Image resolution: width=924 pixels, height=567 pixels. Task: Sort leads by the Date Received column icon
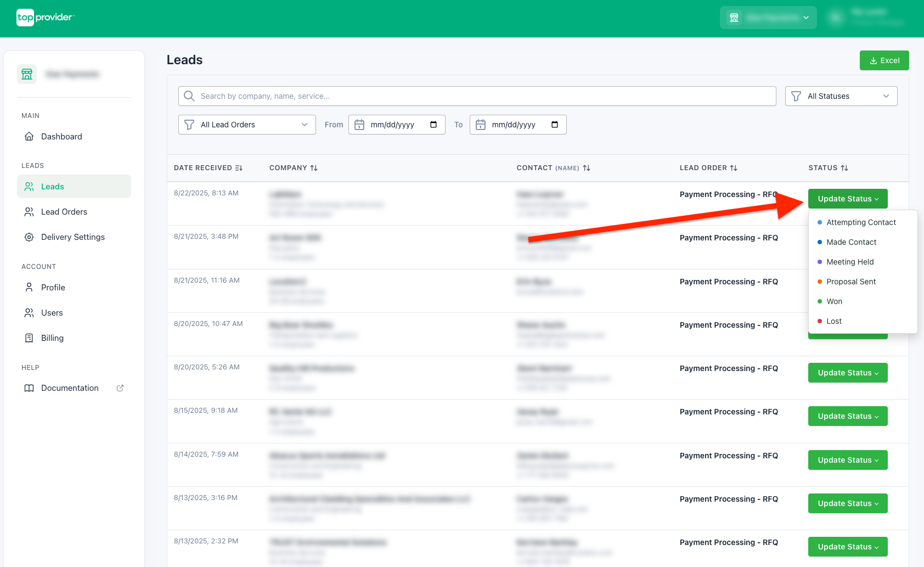click(238, 168)
